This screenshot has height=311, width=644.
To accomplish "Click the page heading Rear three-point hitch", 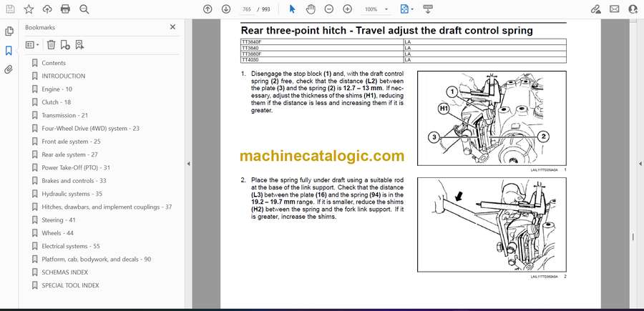I will (x=386, y=30).
